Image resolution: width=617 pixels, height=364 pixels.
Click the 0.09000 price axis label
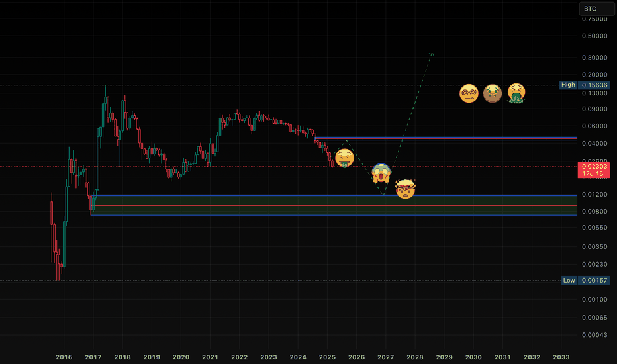click(594, 109)
